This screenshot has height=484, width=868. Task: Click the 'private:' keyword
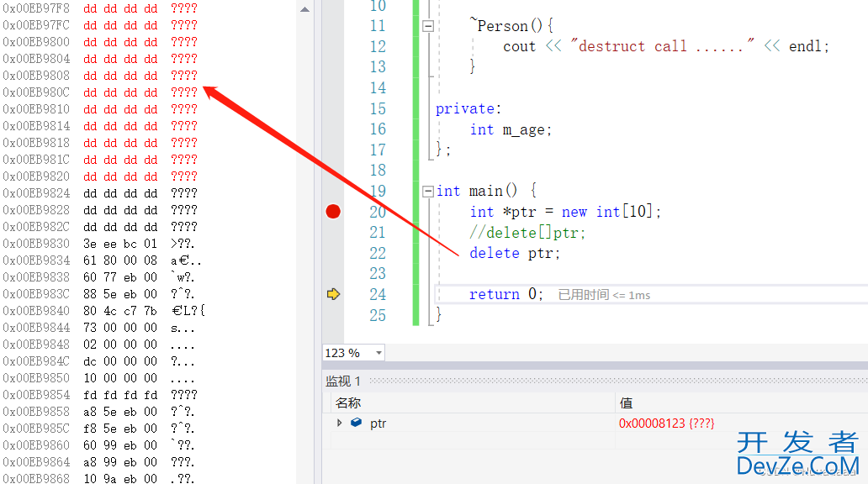pyautogui.click(x=468, y=109)
